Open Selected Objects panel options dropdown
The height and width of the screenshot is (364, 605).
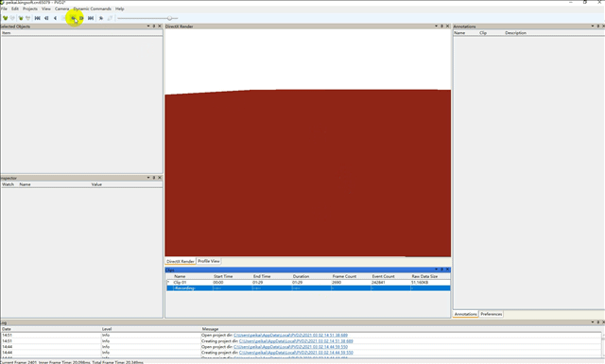point(148,26)
